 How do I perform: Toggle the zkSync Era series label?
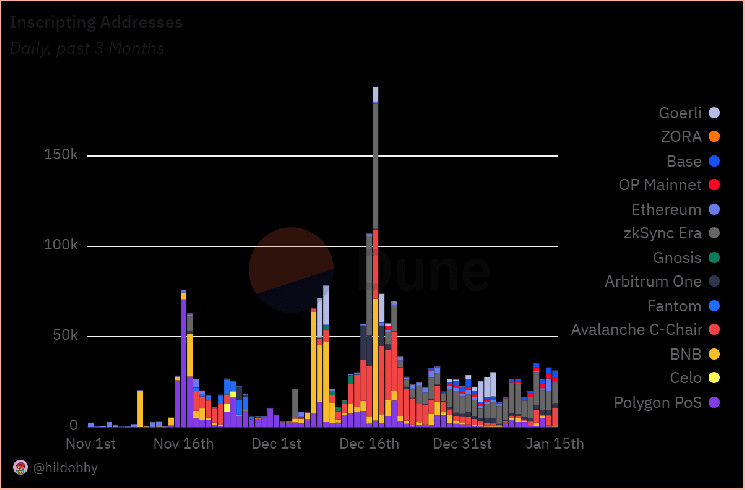[662, 233]
